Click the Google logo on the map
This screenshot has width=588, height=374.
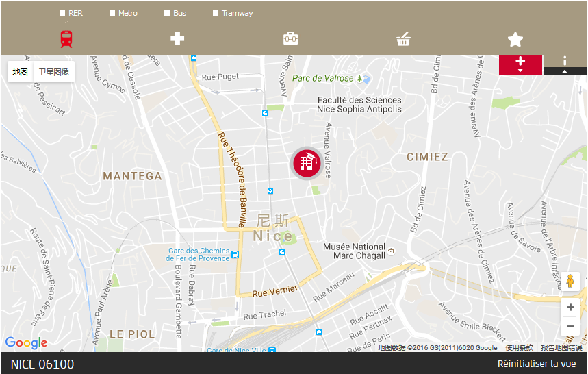point(26,343)
